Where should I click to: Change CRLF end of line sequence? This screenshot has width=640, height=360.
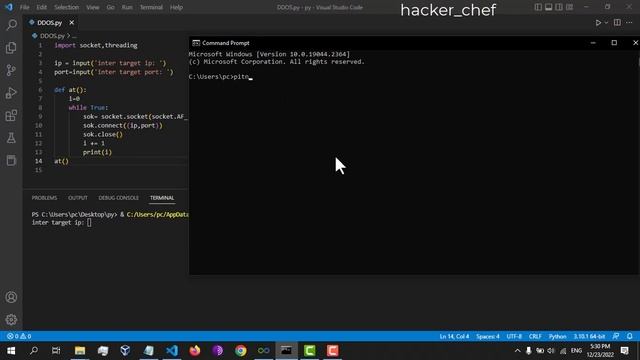tap(535, 337)
